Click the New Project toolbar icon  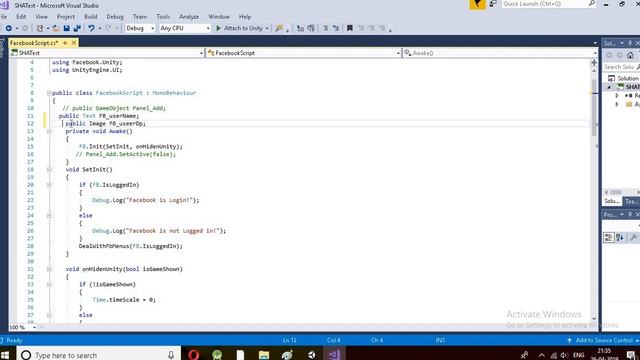[x=40, y=28]
